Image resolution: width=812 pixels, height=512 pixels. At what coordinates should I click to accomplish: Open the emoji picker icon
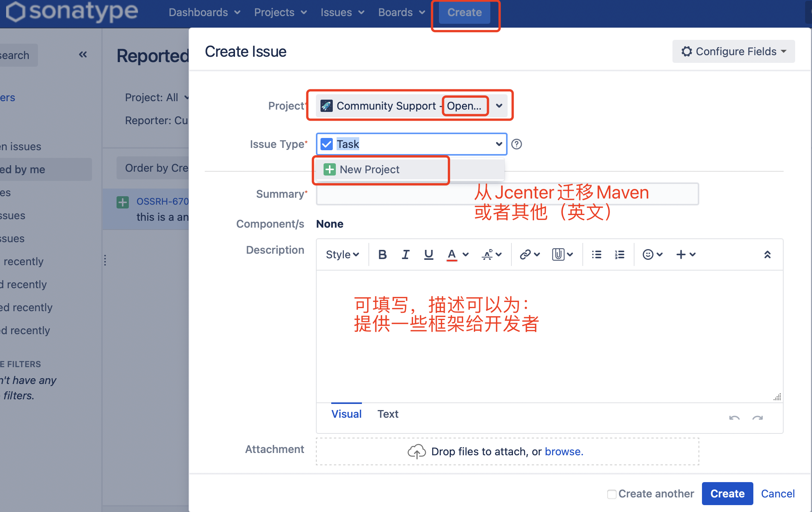tap(648, 254)
